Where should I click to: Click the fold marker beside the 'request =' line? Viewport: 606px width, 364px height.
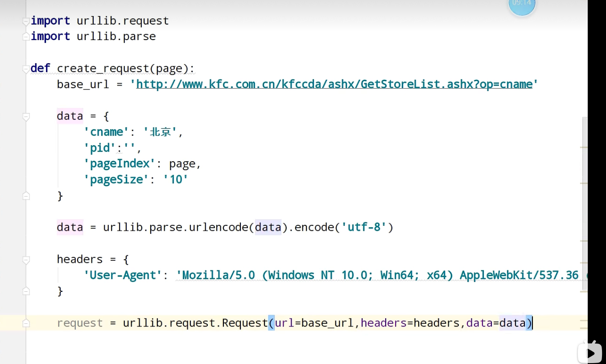(26, 323)
